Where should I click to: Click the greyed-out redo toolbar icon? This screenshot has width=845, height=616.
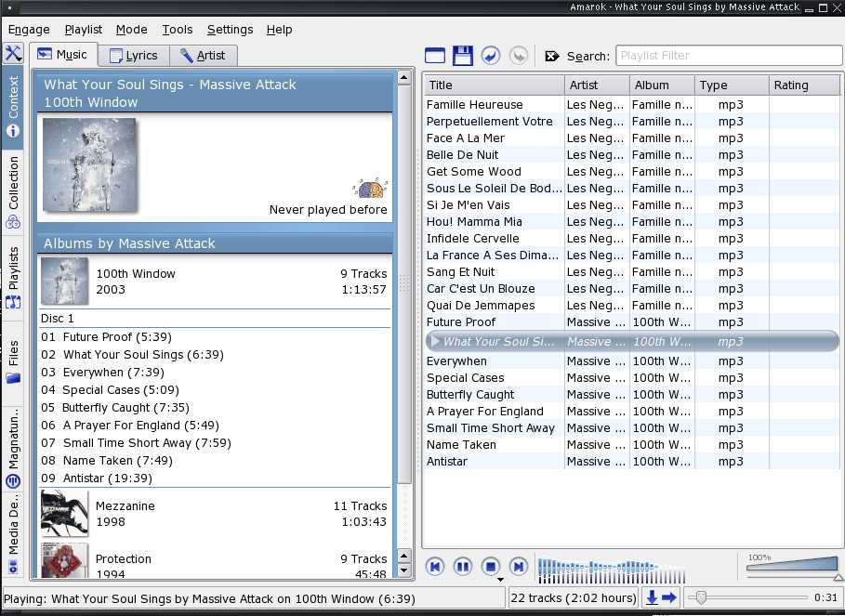coord(519,56)
